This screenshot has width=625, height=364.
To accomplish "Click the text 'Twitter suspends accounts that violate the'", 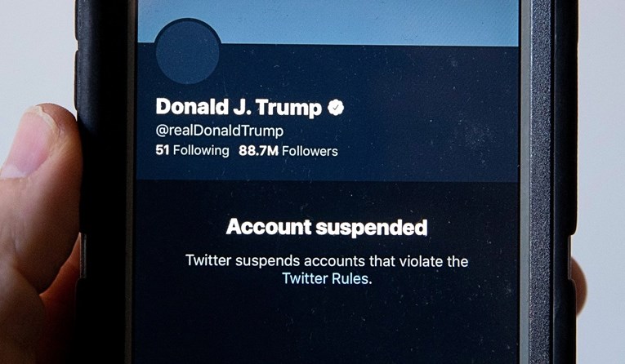I will (327, 261).
